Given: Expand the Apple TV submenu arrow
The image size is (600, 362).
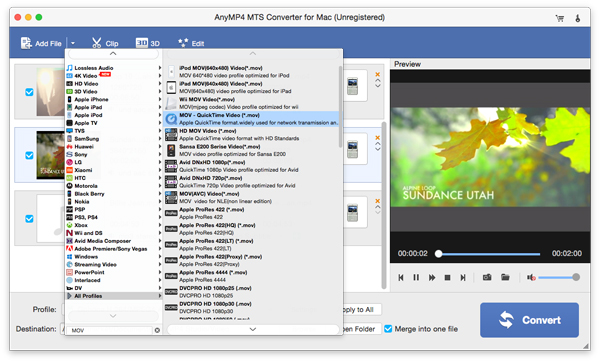Looking at the screenshot, I should 160,123.
